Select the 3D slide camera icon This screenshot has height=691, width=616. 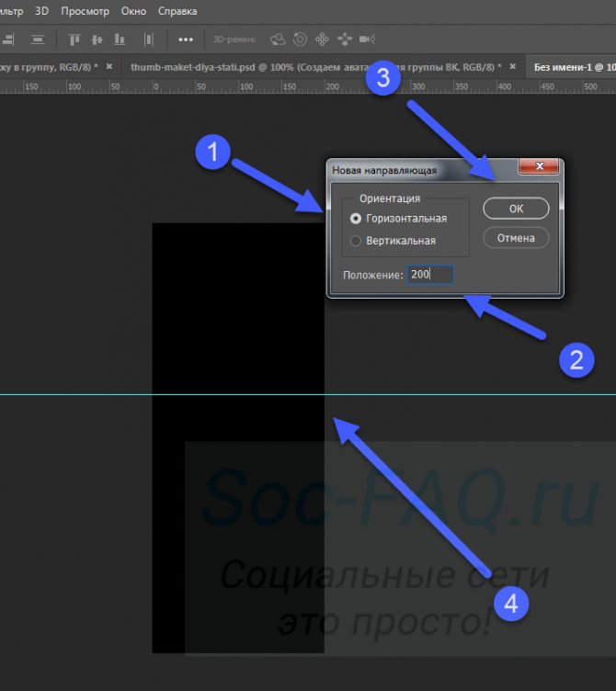[x=345, y=40]
